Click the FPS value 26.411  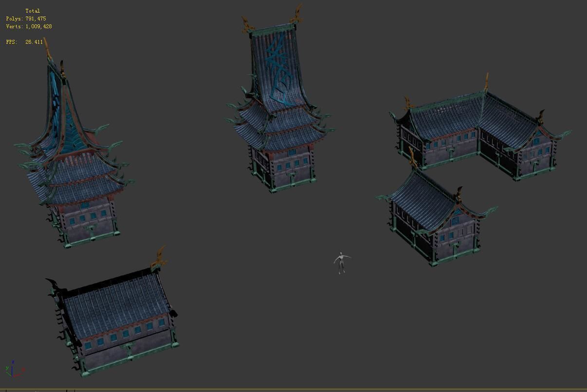[x=34, y=42]
